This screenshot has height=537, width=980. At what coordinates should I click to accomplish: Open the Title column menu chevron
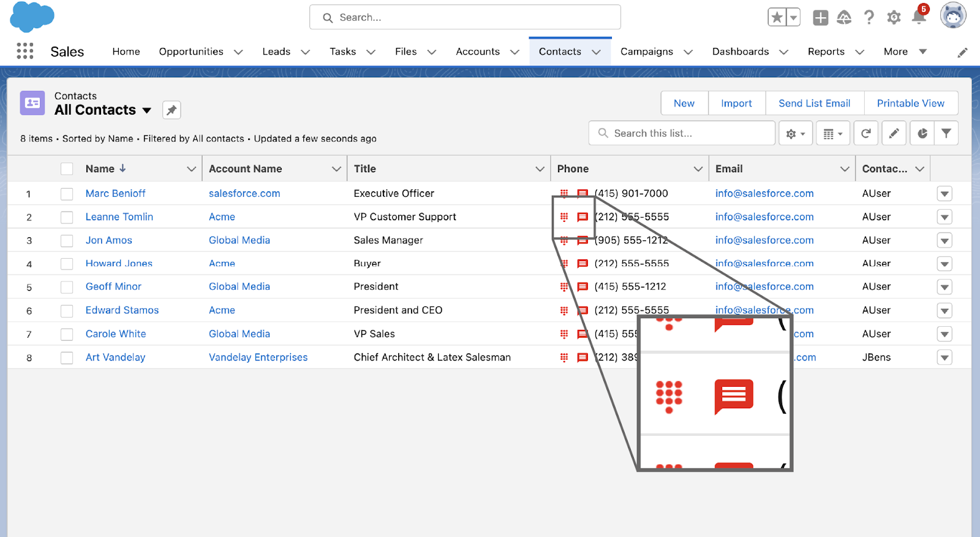[x=540, y=169]
